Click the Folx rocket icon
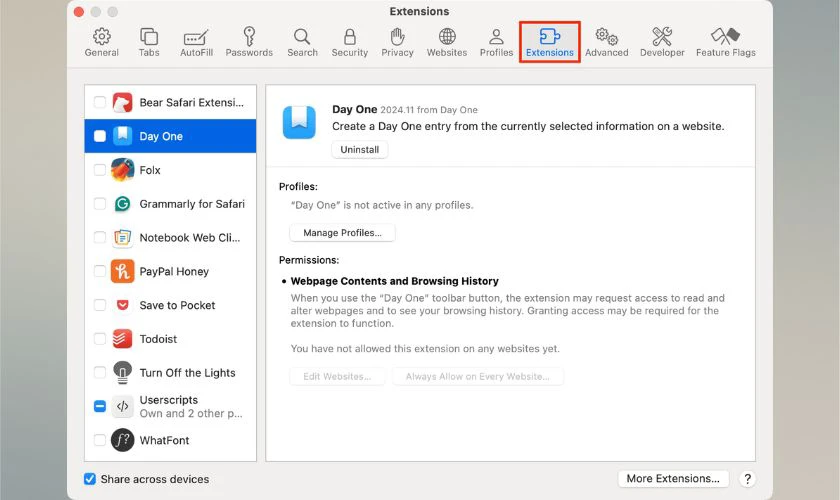840x500 pixels. [x=122, y=170]
